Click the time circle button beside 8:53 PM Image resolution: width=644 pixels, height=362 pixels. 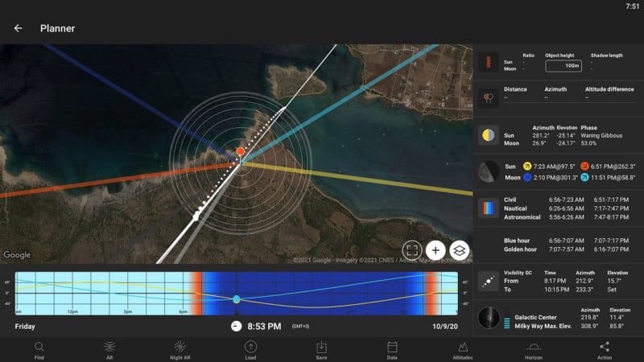click(236, 327)
